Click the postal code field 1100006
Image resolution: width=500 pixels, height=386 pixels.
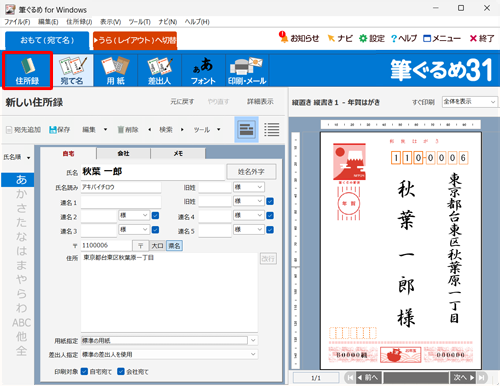pyautogui.click(x=106, y=246)
